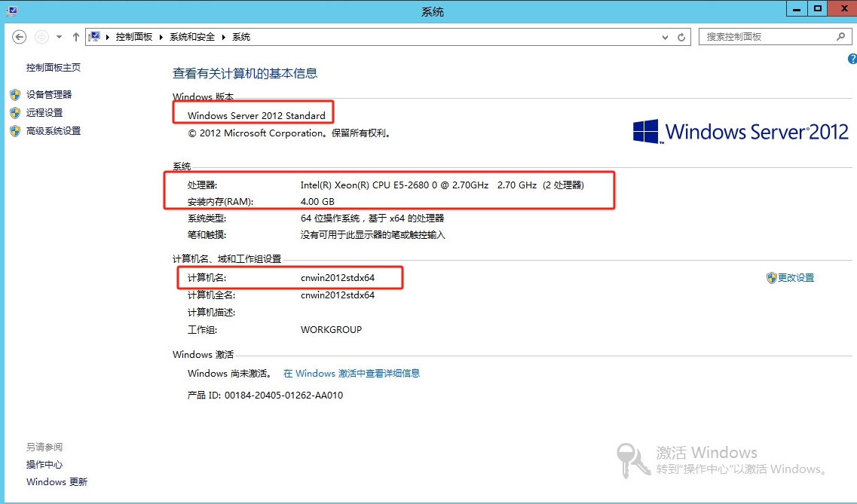The height and width of the screenshot is (504, 857).
Task: Select the 2012 Microsoft Corporation copyright text
Action: (289, 133)
